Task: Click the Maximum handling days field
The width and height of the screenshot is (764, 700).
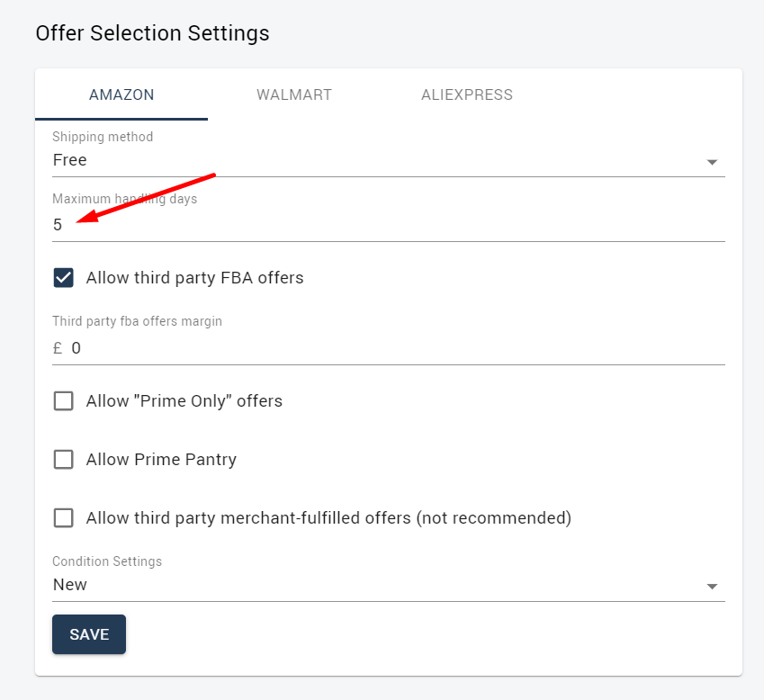Action: click(x=389, y=225)
